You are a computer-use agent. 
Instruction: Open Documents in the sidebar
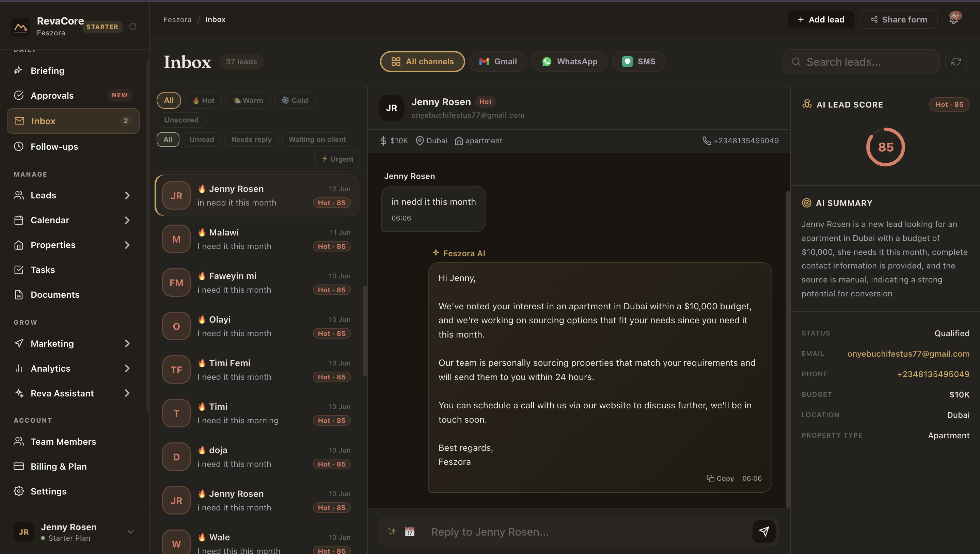click(73, 294)
